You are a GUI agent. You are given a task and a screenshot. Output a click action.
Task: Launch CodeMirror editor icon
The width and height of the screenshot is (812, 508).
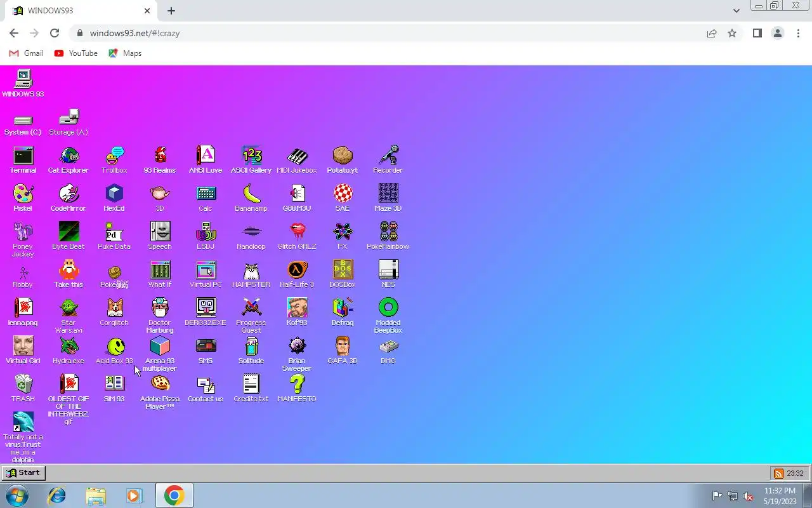69,197
